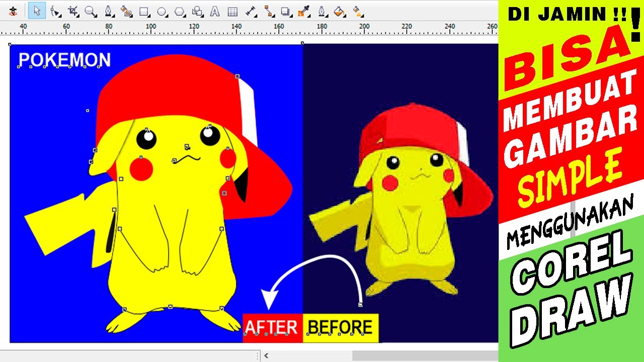
Task: Select the Shape tool
Action: [54, 9]
